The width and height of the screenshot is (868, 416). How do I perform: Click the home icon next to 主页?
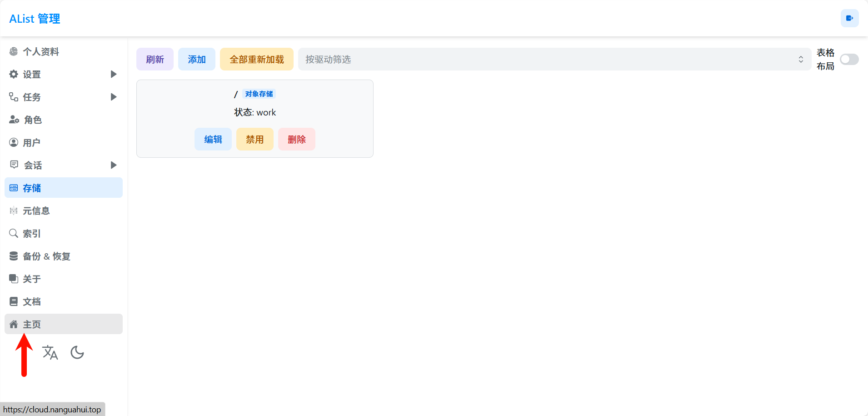pos(14,324)
